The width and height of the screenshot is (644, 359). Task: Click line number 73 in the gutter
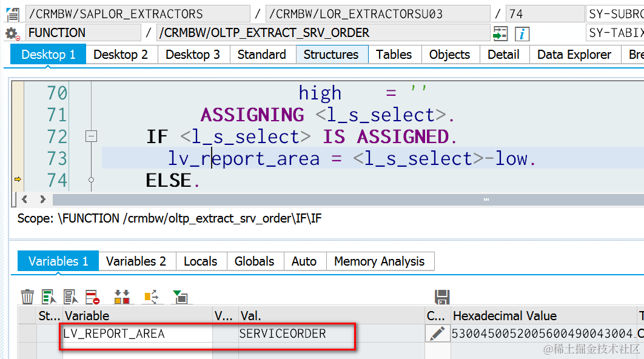(x=56, y=158)
